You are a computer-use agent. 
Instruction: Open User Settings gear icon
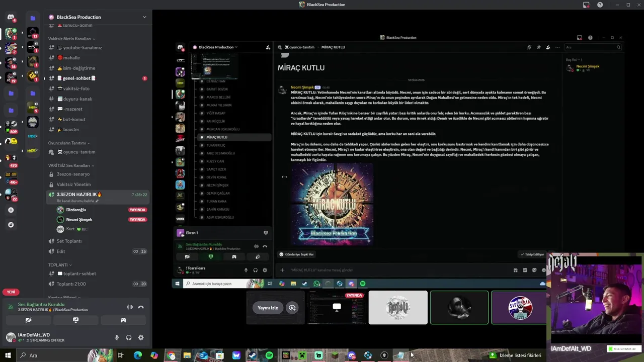(x=141, y=338)
